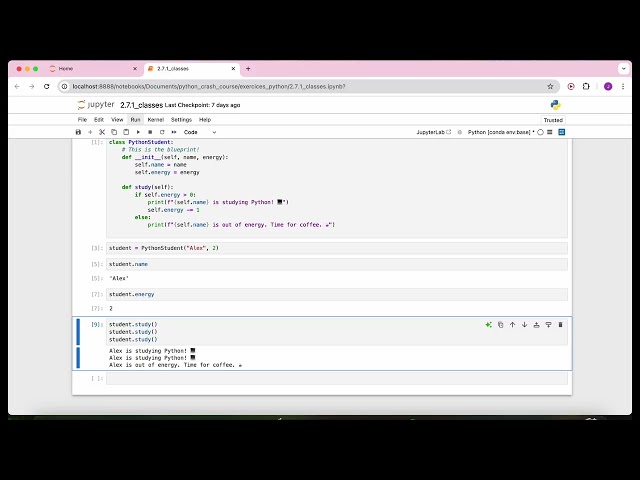Open the browser extensions puzzle icon
This screenshot has height=480, width=640.
(586, 87)
